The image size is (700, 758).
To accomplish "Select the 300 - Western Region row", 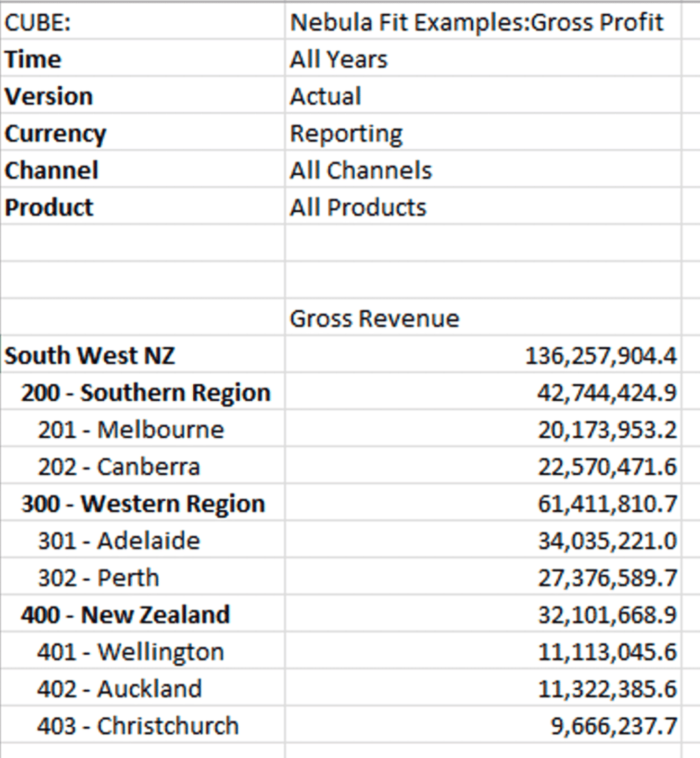I will (x=143, y=504).
